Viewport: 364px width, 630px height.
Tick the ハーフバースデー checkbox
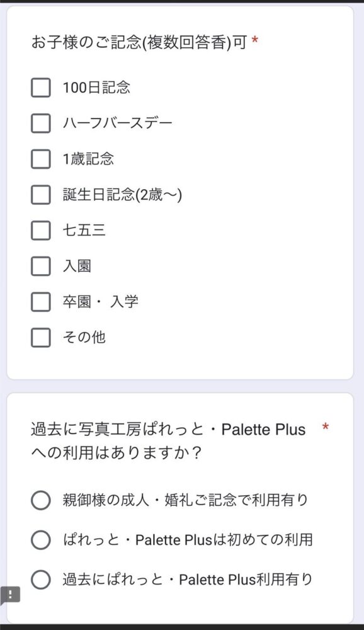click(x=40, y=123)
